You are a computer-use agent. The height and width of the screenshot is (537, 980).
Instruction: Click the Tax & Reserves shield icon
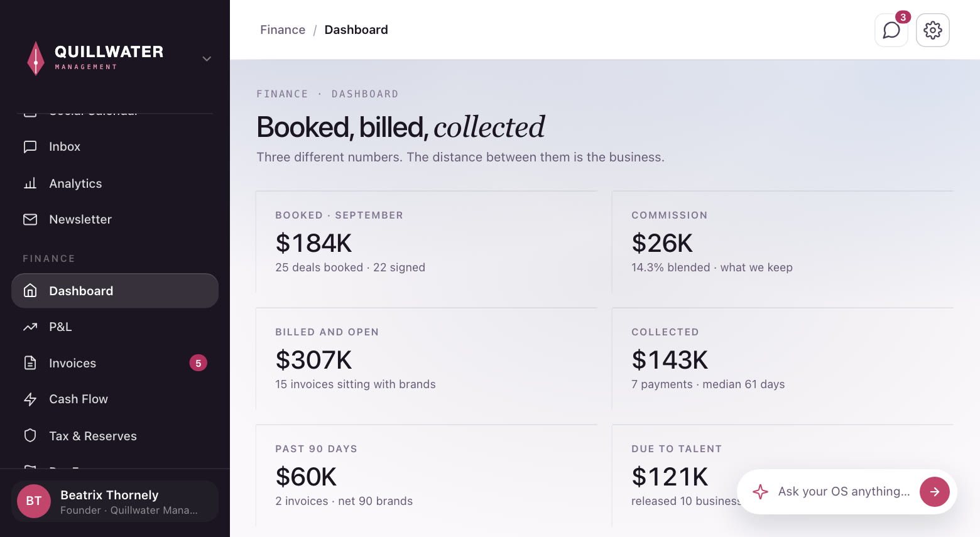30,435
